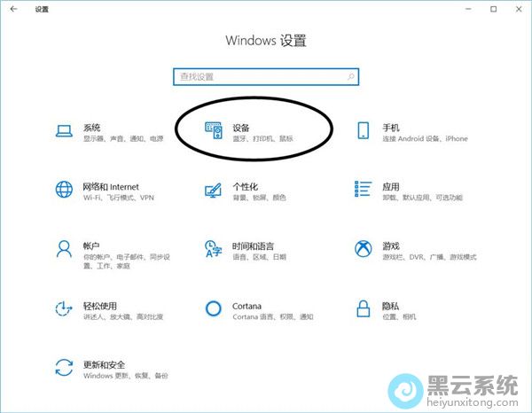Click the text 讲述人、放大镜、高对比度
The width and height of the screenshot is (532, 413).
[x=123, y=316]
